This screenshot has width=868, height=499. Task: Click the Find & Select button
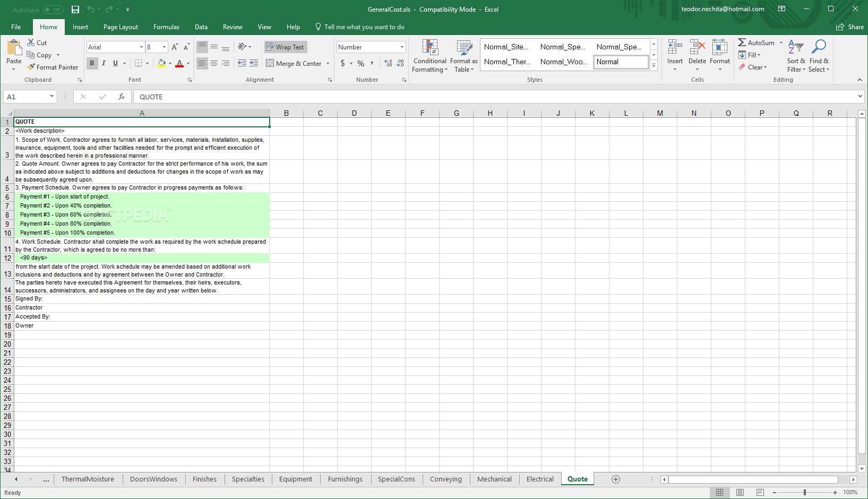(819, 56)
